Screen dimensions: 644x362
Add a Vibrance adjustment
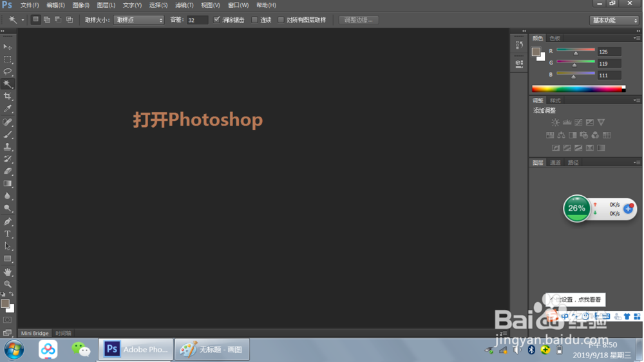pyautogui.click(x=601, y=122)
